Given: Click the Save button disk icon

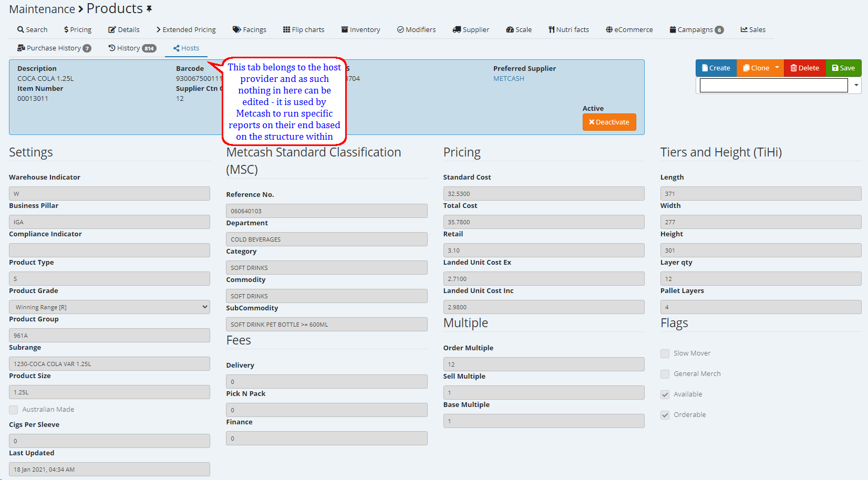Looking at the screenshot, I should pos(835,68).
